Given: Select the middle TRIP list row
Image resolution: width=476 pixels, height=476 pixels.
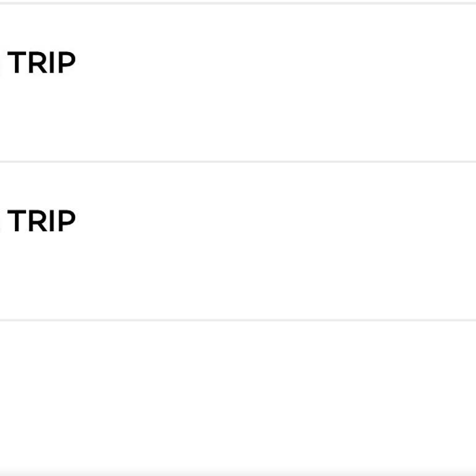Looking at the screenshot, I should [238, 242].
